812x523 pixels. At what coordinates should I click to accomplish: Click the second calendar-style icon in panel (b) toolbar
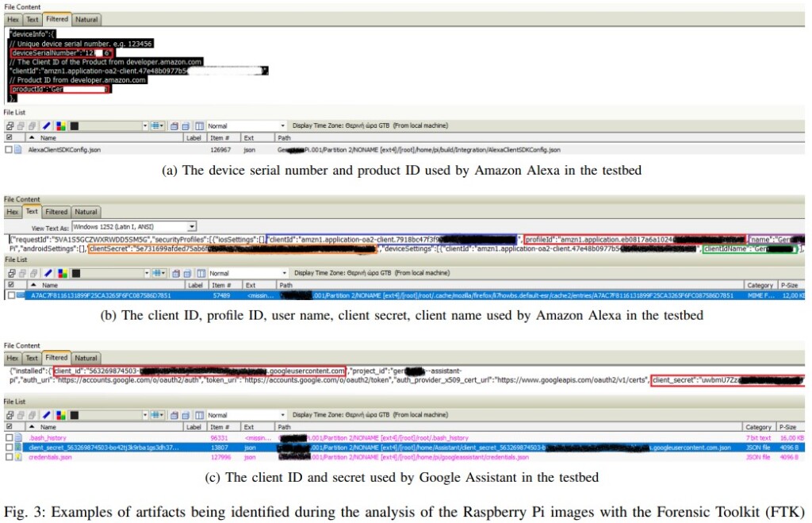coord(187,273)
